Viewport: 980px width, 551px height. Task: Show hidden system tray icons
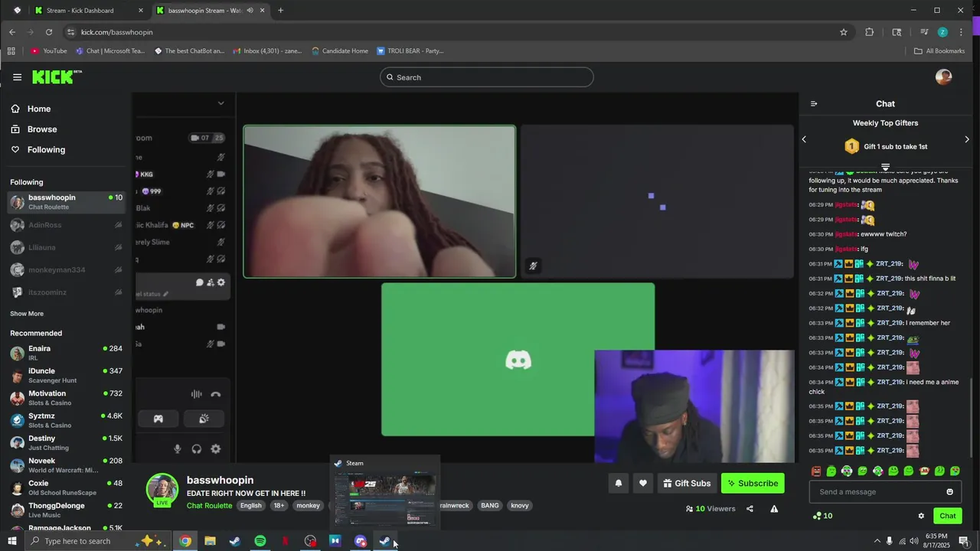tap(877, 541)
